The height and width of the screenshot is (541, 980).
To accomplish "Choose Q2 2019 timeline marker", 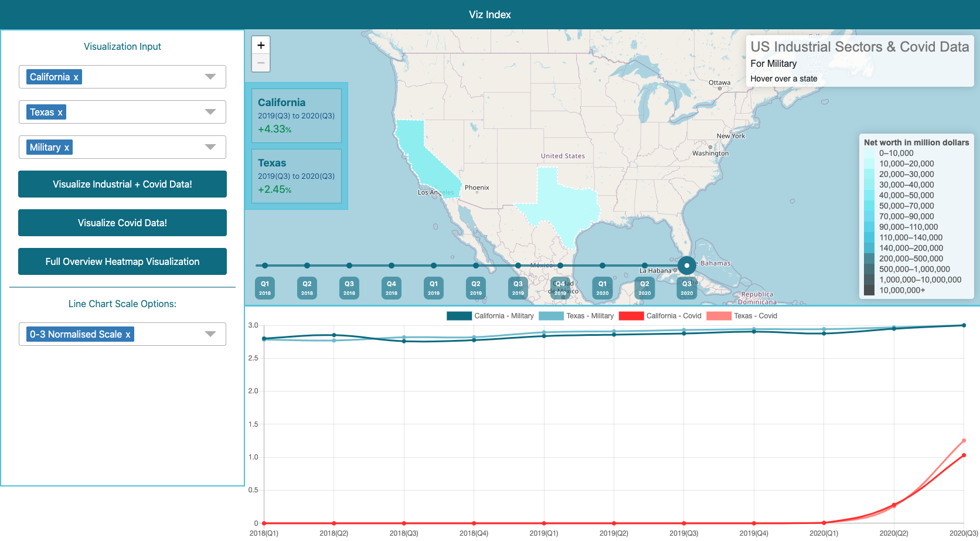I will (476, 288).
